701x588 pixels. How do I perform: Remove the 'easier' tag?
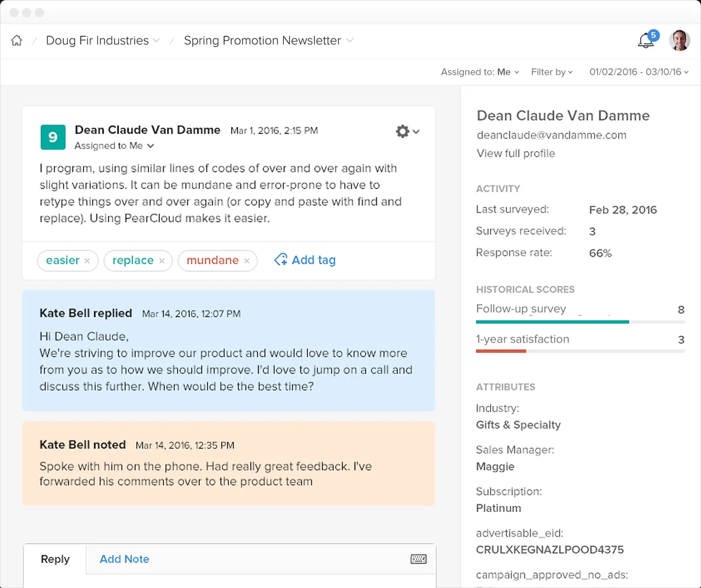pyautogui.click(x=87, y=261)
